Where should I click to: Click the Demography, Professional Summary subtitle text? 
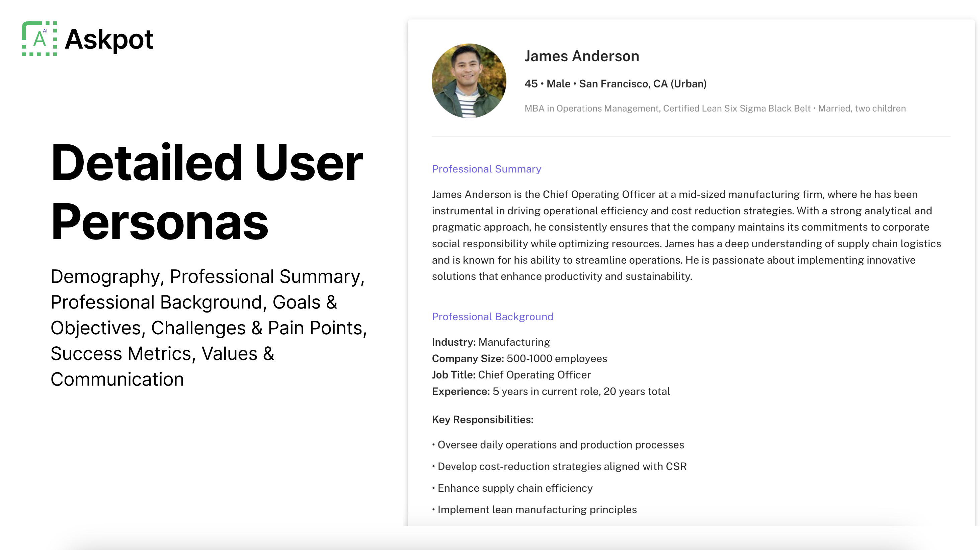click(x=209, y=327)
